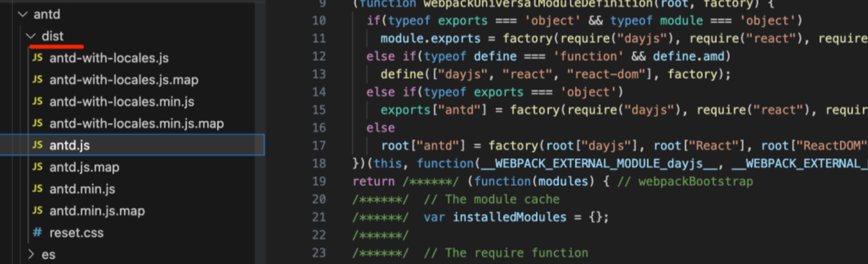Click the CSS hash icon of reset.css
Image resolution: width=868 pixels, height=264 pixels.
37,232
